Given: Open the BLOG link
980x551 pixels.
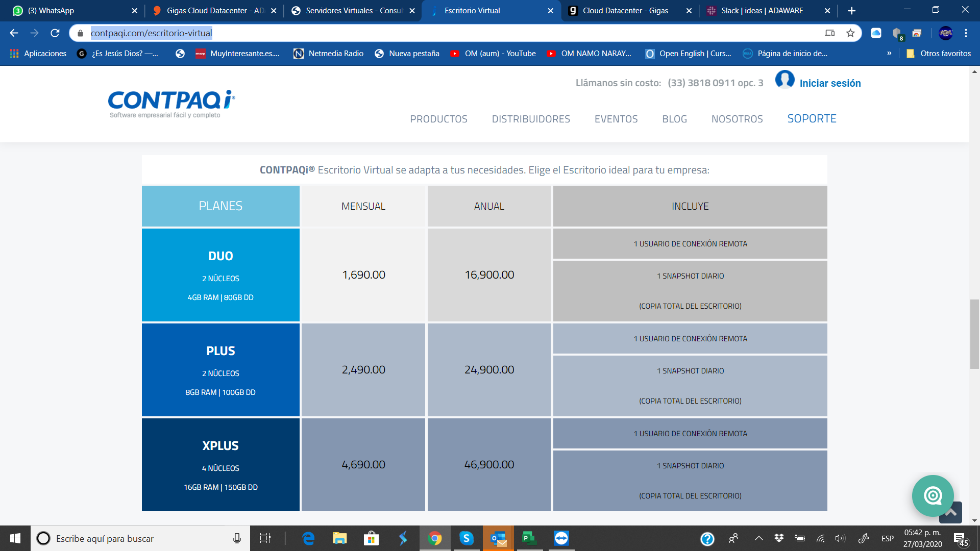Looking at the screenshot, I should pyautogui.click(x=674, y=119).
